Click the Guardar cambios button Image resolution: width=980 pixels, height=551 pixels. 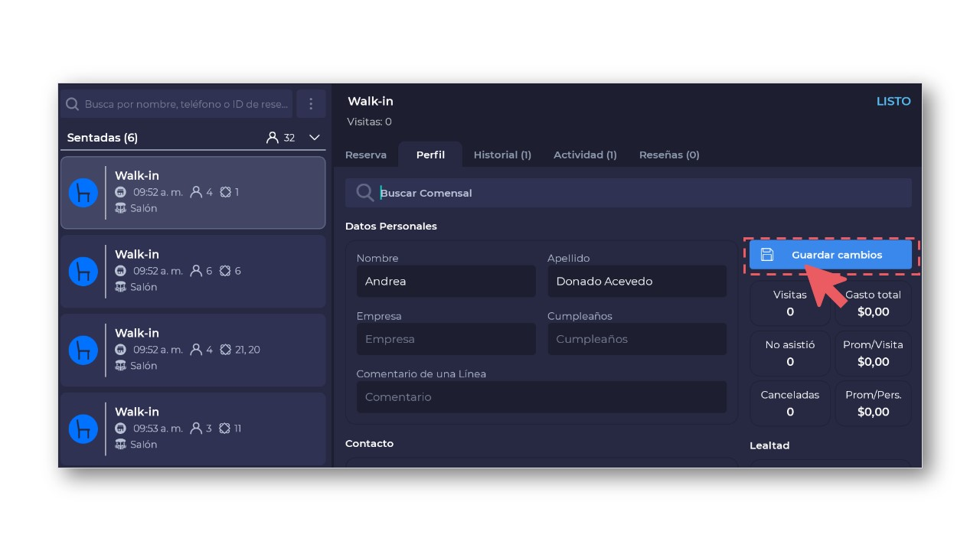coord(831,255)
